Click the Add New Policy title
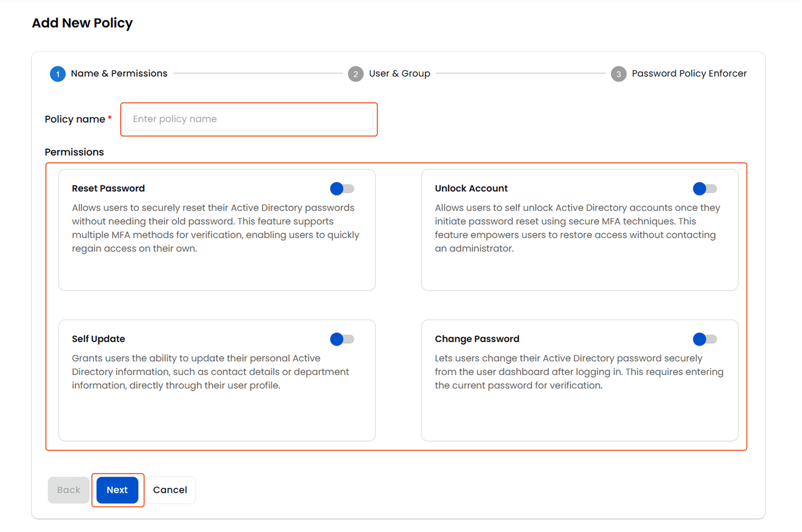 (82, 22)
